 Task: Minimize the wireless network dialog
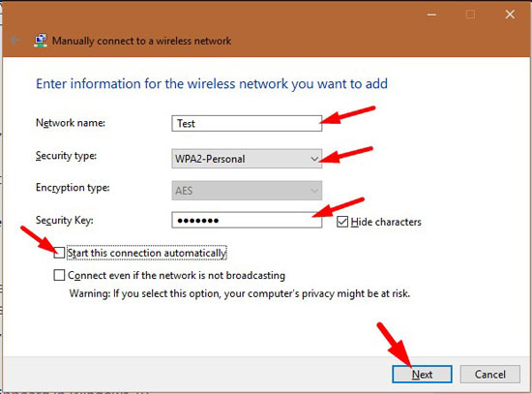(x=431, y=15)
